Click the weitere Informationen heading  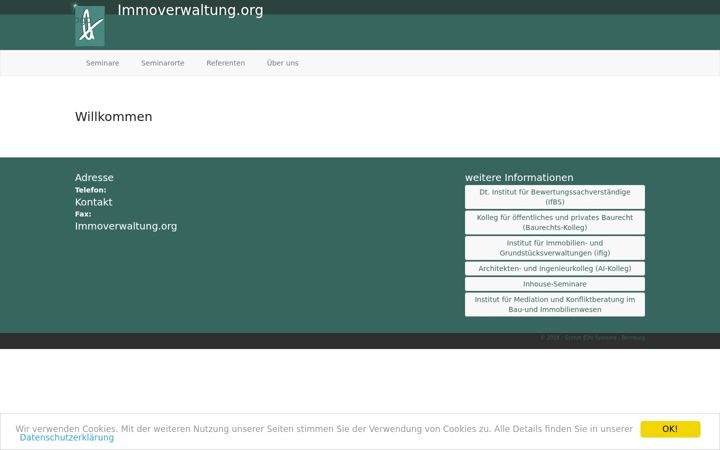coord(519,178)
